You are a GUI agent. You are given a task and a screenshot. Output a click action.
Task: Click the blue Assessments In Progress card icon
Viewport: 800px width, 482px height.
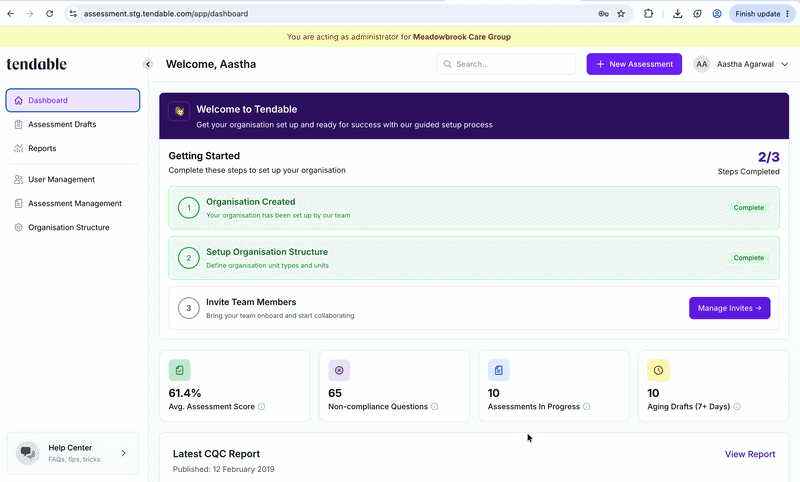point(499,370)
